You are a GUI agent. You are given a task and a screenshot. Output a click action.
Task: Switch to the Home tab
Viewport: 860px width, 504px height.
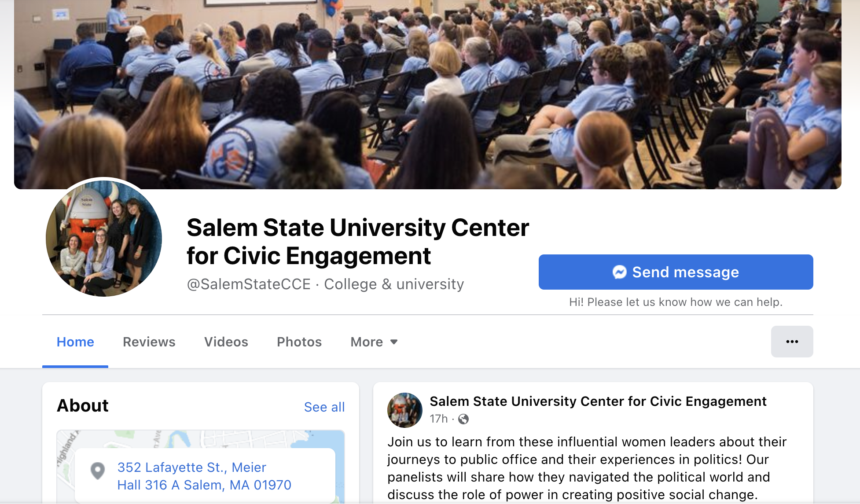75,342
